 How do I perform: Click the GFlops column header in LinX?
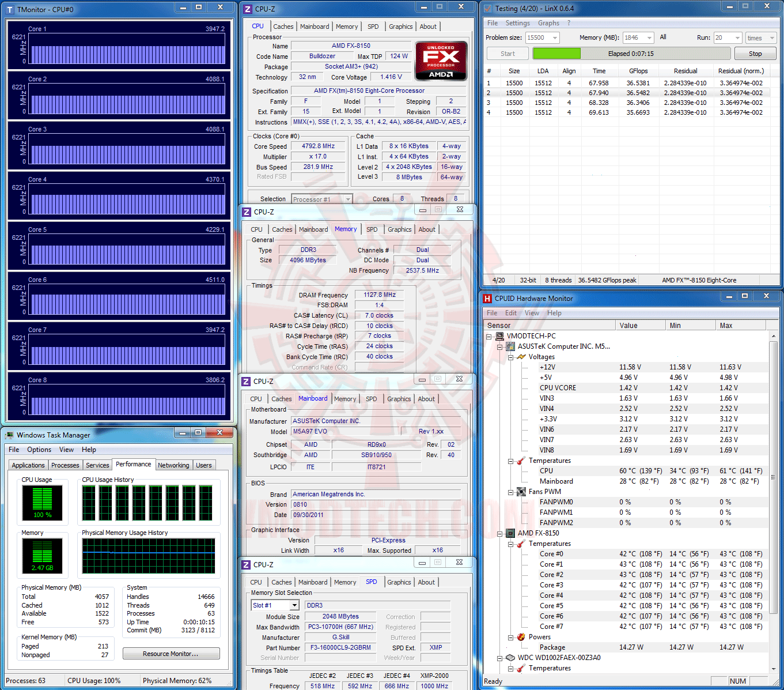tap(638, 71)
